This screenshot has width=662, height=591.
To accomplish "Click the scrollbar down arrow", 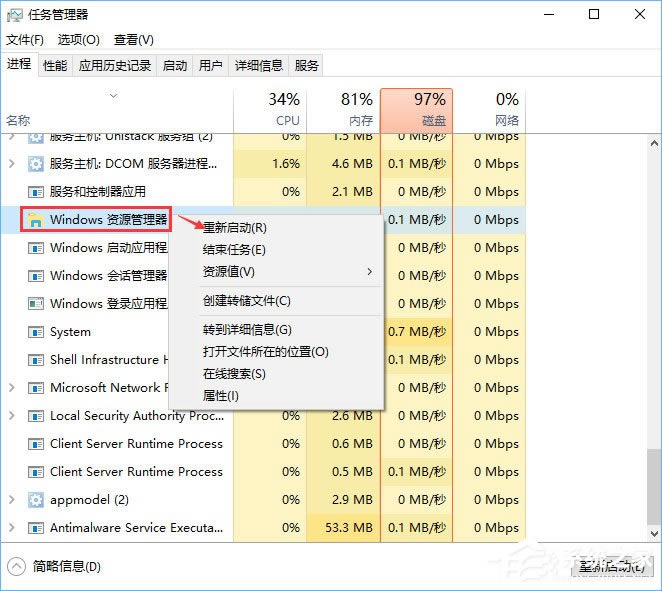I will click(654, 534).
